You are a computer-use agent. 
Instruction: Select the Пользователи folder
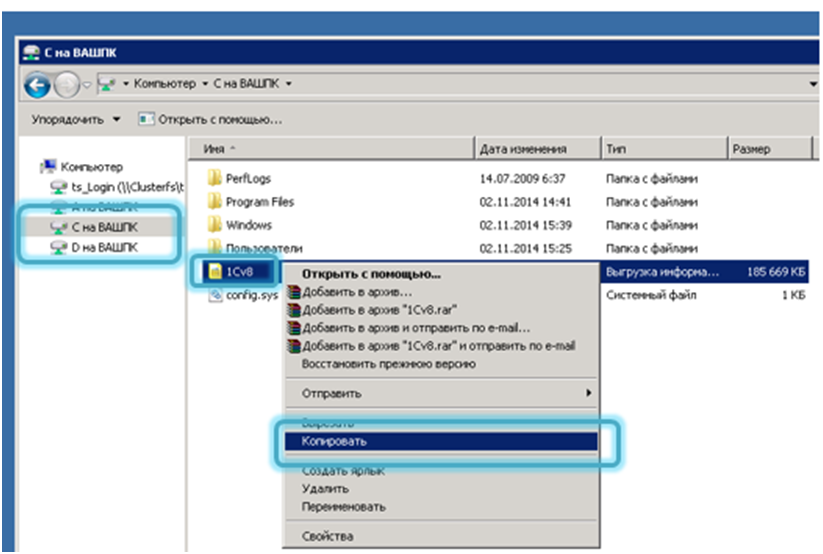[263, 248]
